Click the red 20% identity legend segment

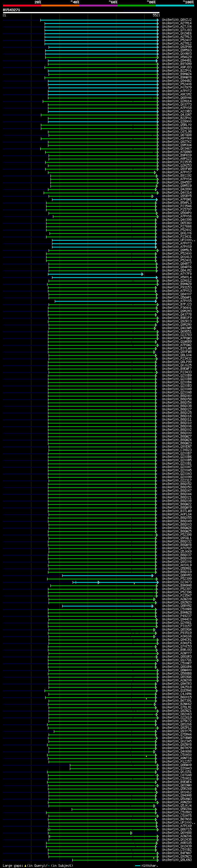[22, 6]
